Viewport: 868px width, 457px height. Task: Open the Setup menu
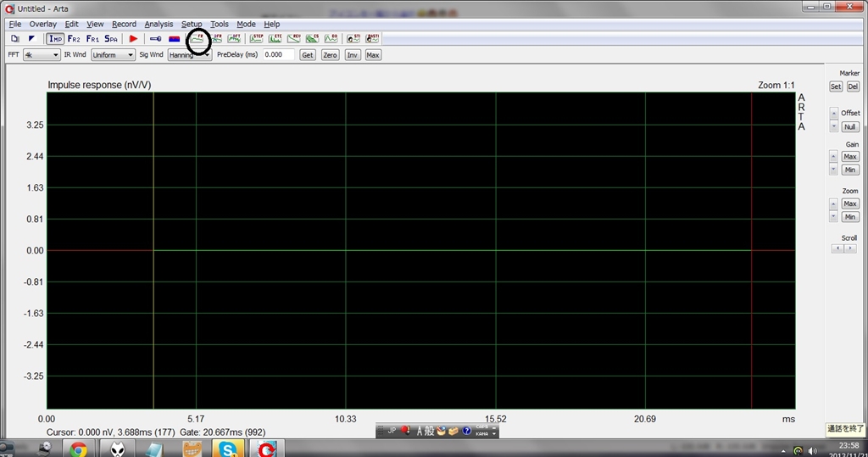point(192,25)
